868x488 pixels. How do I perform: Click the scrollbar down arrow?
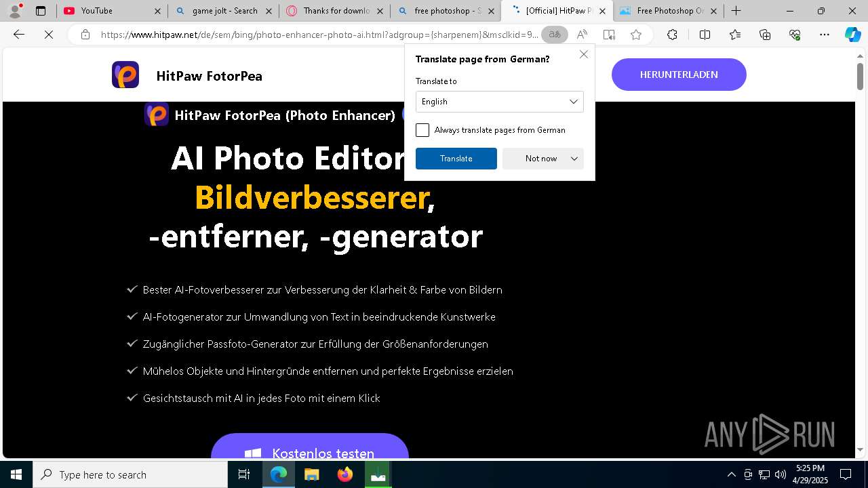[x=860, y=449]
